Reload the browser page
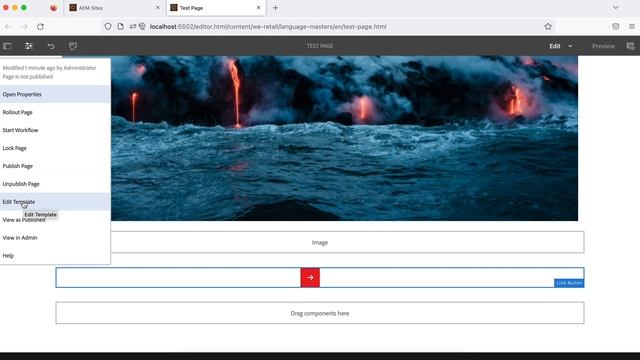 [40, 27]
